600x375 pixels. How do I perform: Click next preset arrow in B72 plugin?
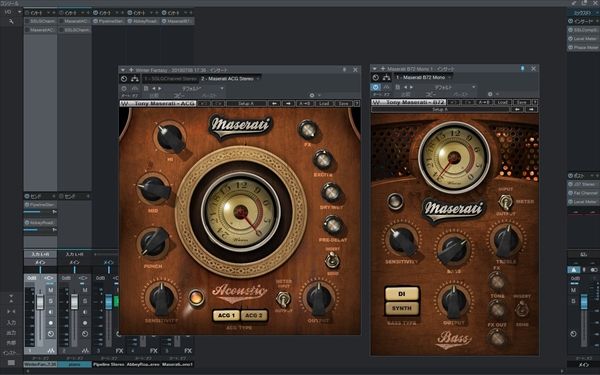tap(532, 109)
